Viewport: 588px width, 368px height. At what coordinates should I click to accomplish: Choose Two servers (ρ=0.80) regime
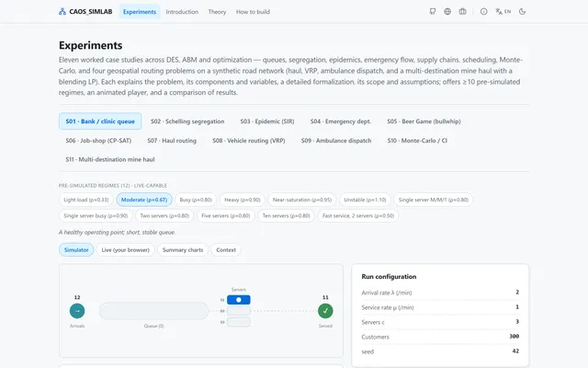tap(164, 216)
